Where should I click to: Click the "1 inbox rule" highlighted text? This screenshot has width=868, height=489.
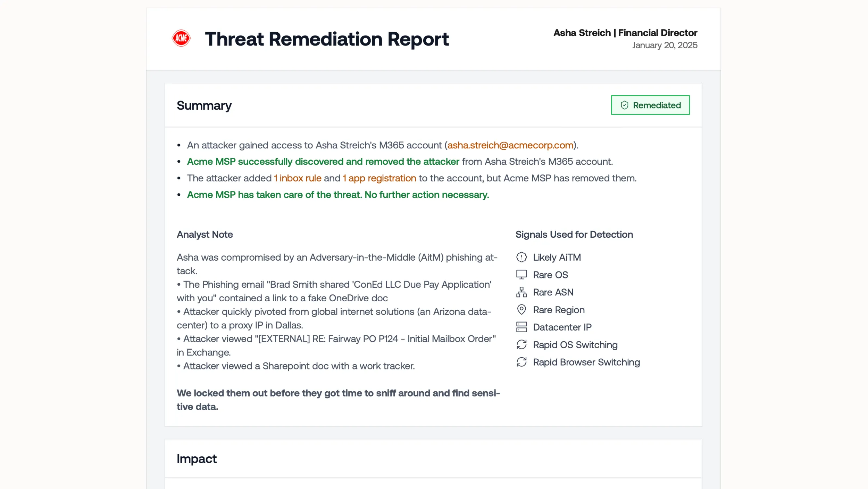pyautogui.click(x=298, y=178)
